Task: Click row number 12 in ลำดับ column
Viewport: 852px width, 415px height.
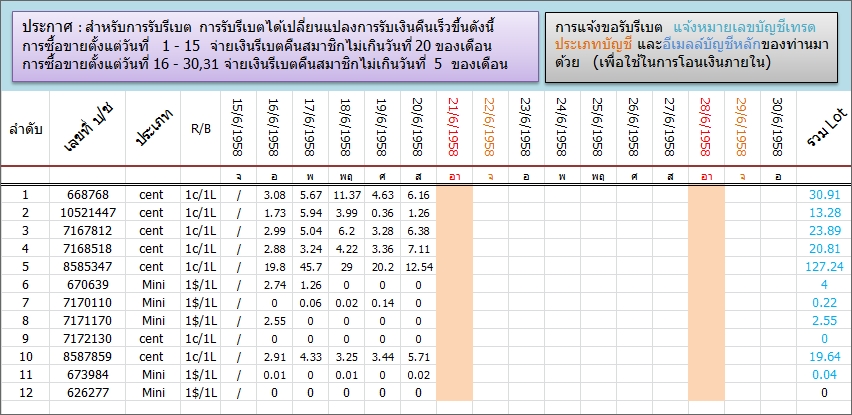Action: click(25, 392)
